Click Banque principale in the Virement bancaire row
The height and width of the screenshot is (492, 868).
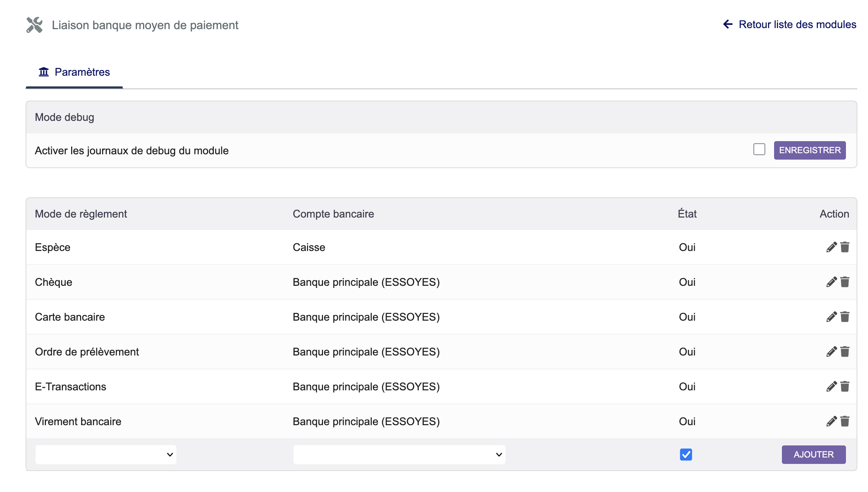pyautogui.click(x=366, y=422)
